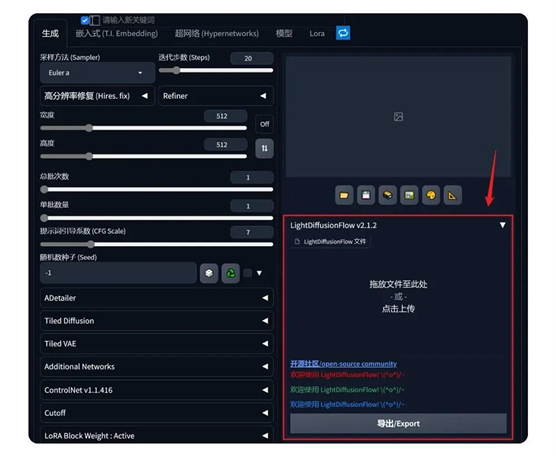Switch to the Lora tab

pos(317,33)
